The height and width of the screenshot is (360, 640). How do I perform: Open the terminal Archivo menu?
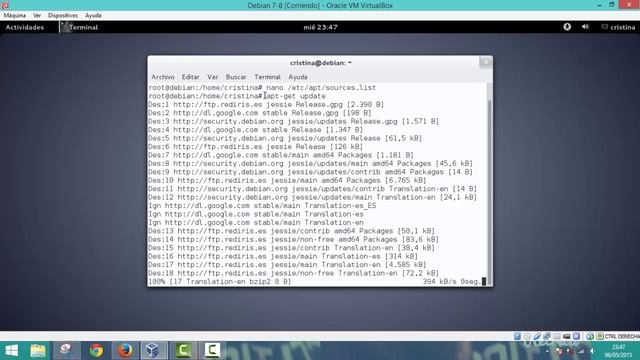click(x=163, y=77)
